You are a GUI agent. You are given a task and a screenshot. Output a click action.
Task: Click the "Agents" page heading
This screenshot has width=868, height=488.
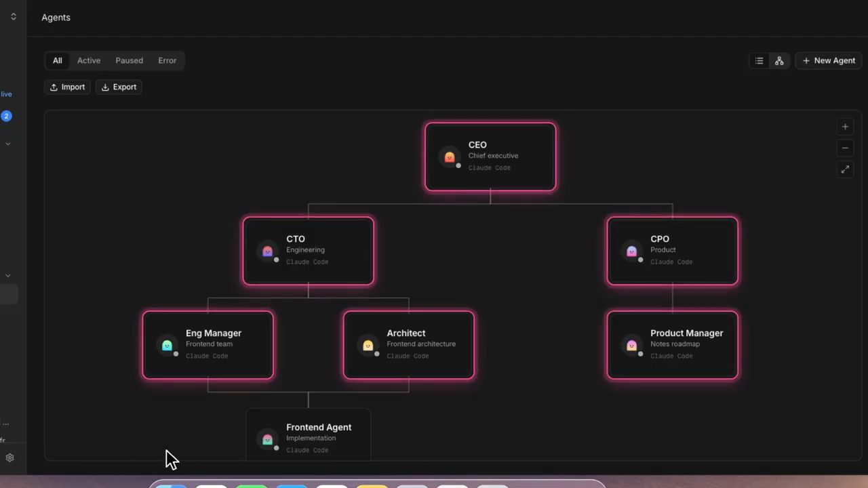[56, 18]
